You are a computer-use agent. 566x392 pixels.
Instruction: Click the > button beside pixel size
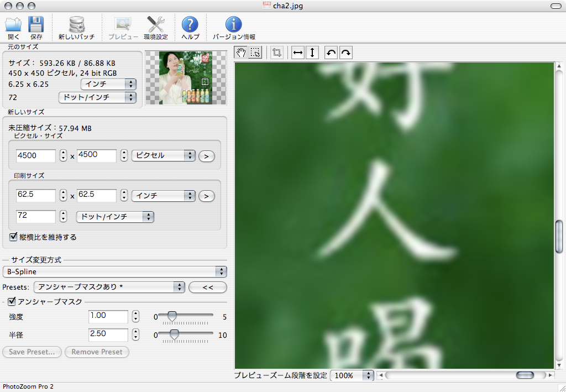point(207,156)
